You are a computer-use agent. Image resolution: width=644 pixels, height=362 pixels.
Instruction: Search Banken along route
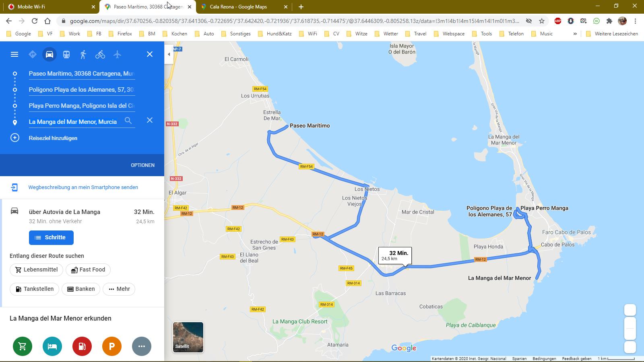(x=80, y=289)
